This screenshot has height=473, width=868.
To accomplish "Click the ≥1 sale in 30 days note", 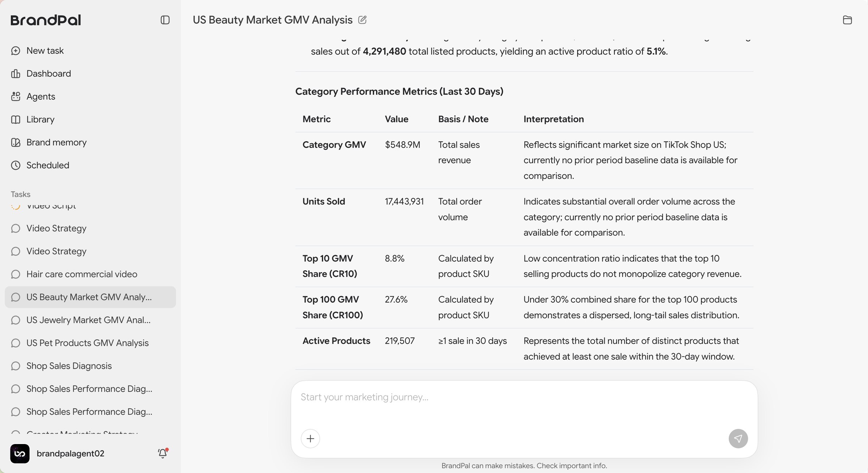I will pos(473,341).
